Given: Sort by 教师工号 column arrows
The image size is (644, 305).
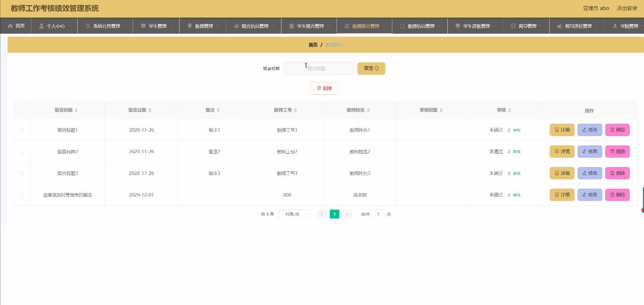Looking at the screenshot, I should click(296, 110).
